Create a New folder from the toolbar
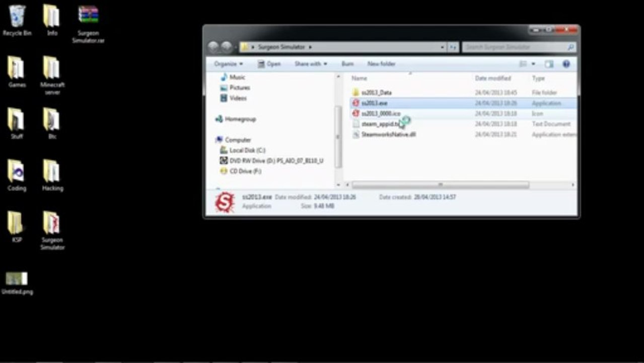This screenshot has width=644, height=363. pyautogui.click(x=381, y=64)
